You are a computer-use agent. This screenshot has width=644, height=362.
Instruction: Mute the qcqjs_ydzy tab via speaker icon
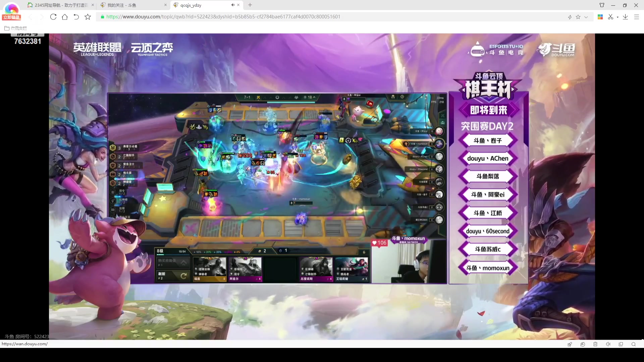point(233,5)
